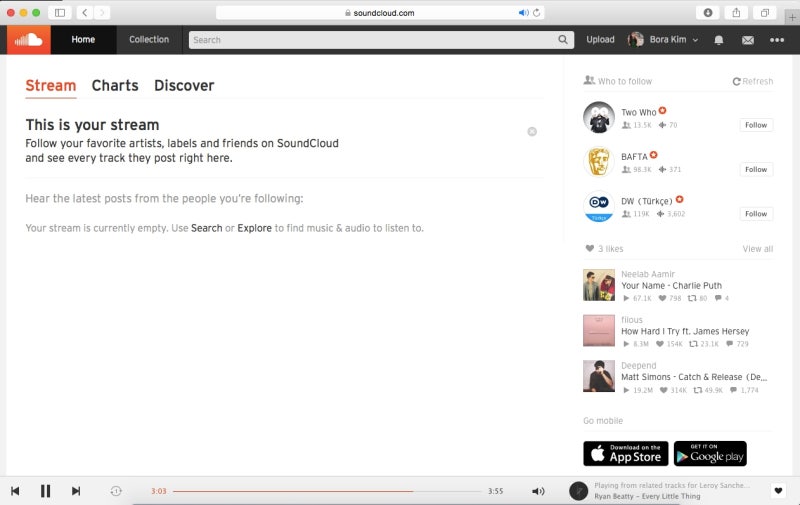Show all tabs overview
This screenshot has width=800, height=505.
[x=765, y=13]
